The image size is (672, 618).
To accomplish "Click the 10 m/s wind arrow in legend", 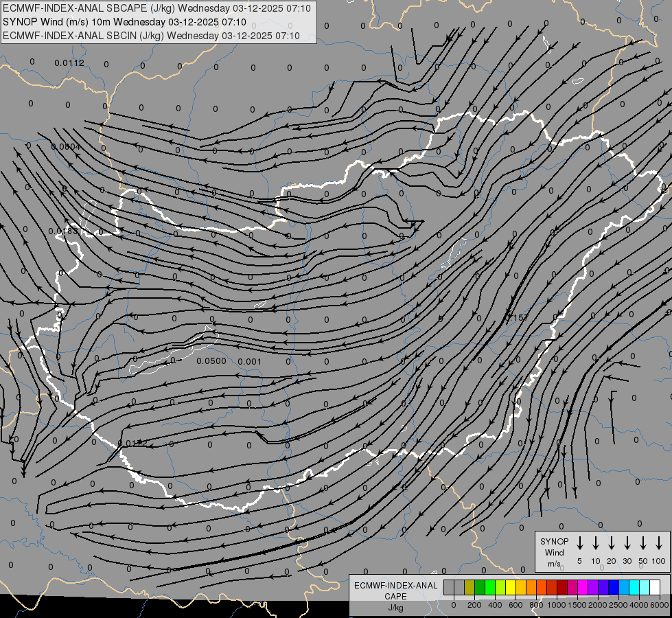I will 596,542.
